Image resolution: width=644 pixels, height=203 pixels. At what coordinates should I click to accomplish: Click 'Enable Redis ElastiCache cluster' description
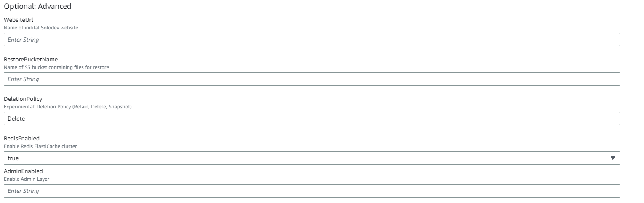coord(40,146)
